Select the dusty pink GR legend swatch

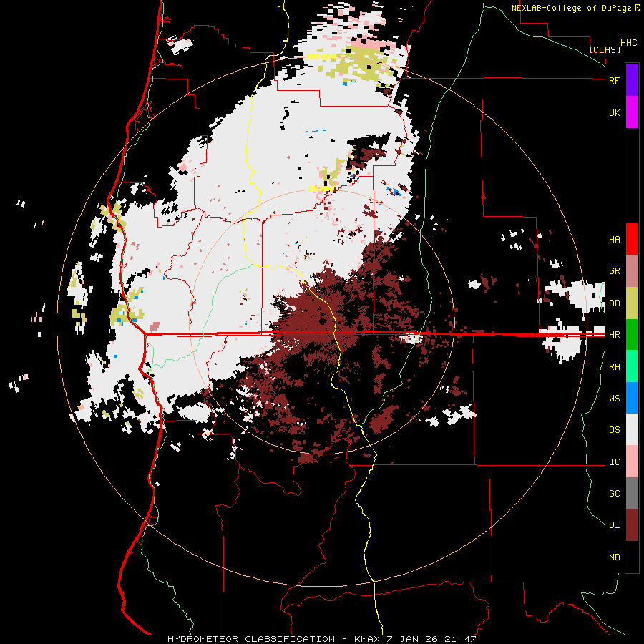click(632, 270)
